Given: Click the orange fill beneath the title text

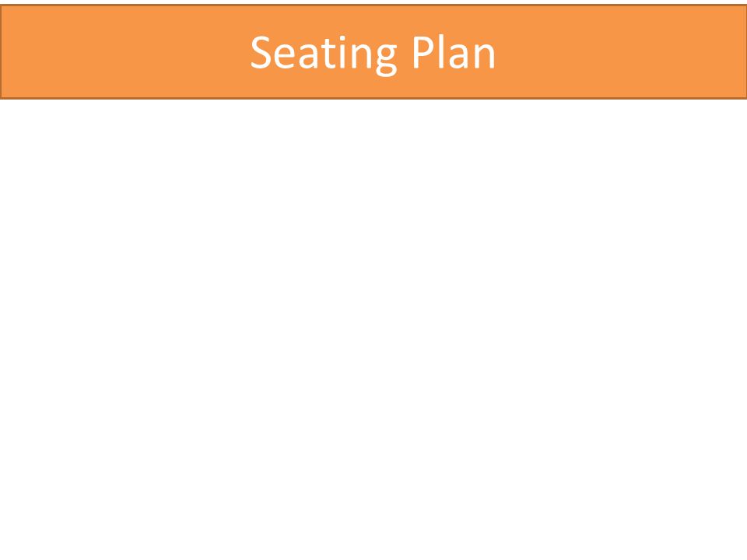Looking at the screenshot, I should click(373, 86).
